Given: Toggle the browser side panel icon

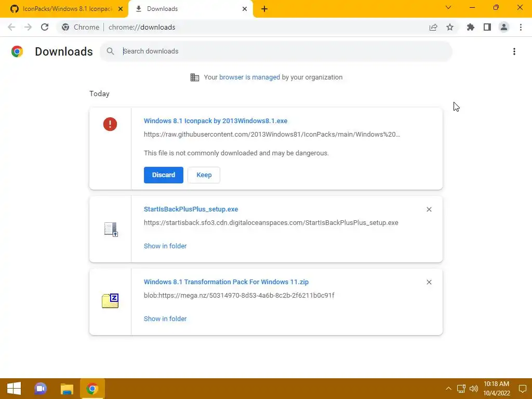Looking at the screenshot, I should pos(487,27).
